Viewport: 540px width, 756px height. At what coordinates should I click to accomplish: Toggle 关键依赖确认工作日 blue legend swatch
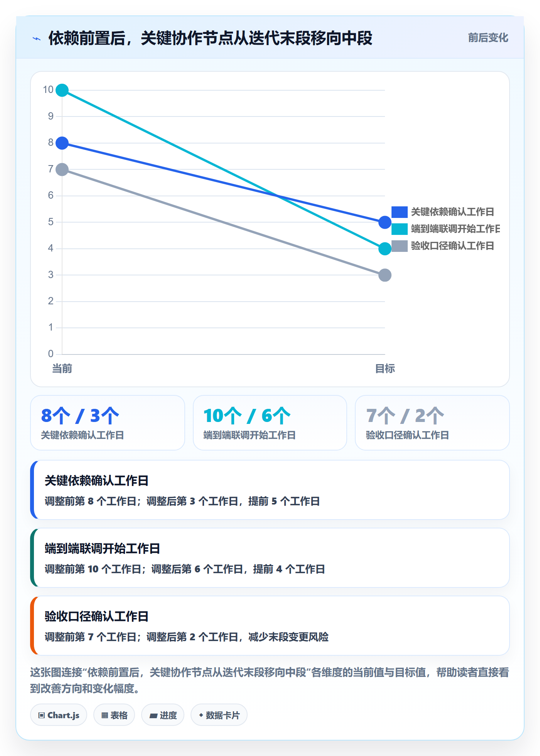[400, 212]
